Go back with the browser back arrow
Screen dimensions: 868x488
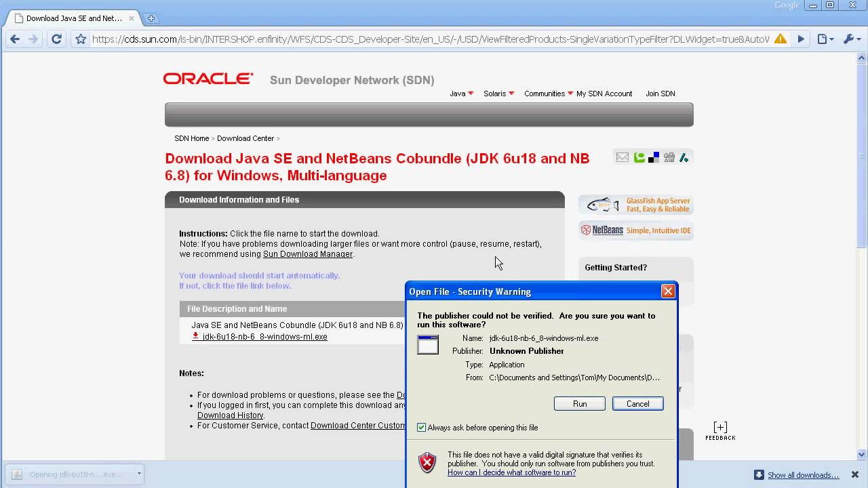pyautogui.click(x=15, y=39)
